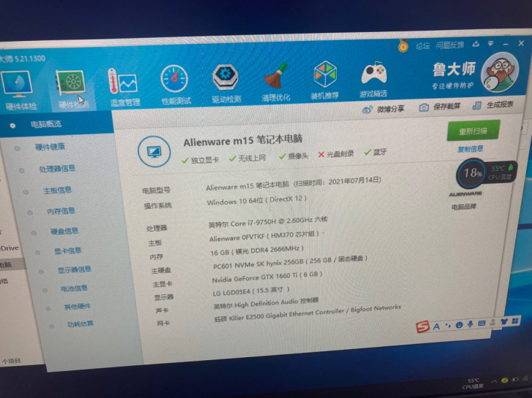Click 保存截屏 save screenshot

click(440, 107)
